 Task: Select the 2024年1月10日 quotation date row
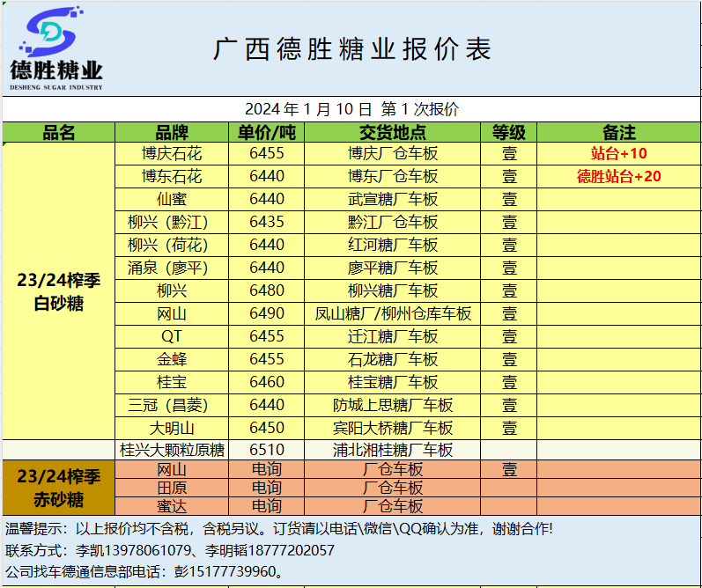click(351, 110)
